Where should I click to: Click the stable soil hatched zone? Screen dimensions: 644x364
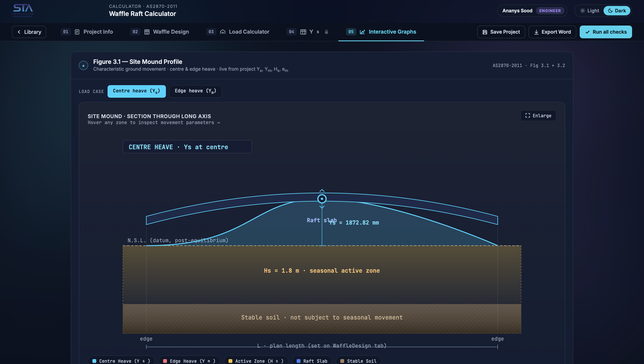322,319
